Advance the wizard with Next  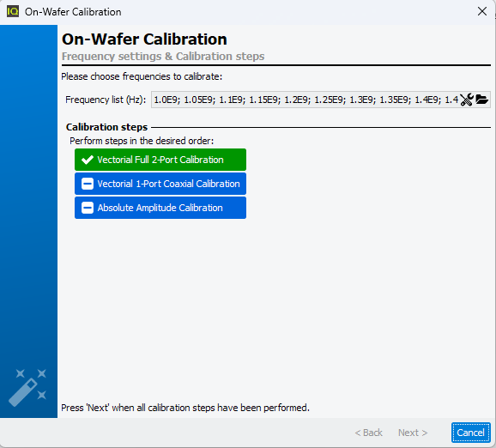coord(413,433)
